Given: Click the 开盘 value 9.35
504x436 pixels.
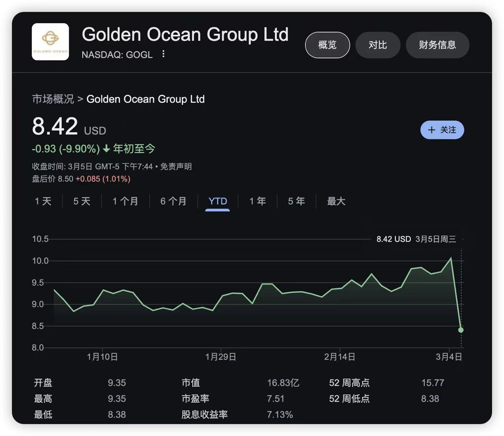Looking at the screenshot, I should (117, 383).
